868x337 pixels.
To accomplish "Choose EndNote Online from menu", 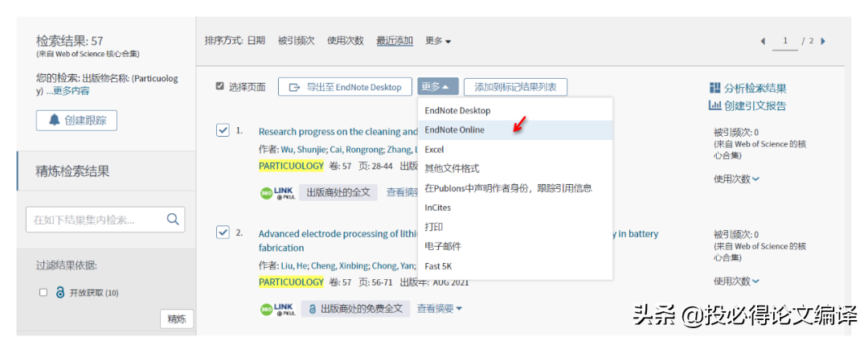I will [x=515, y=129].
